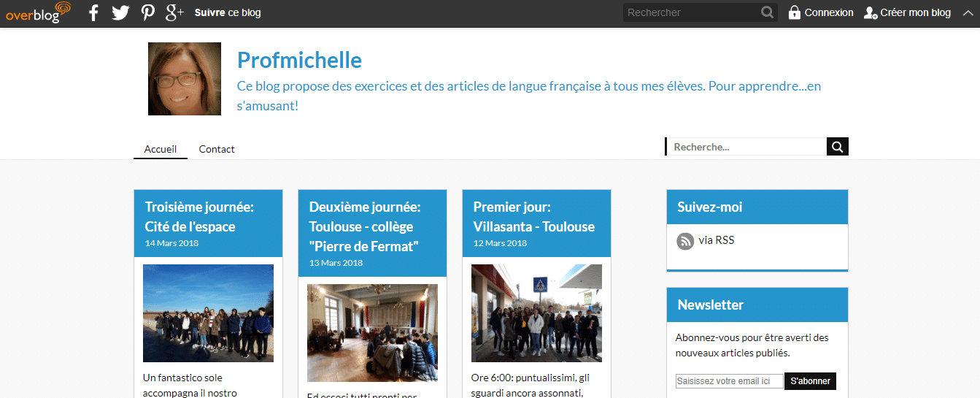Click the lock icon next to Connexion
This screenshot has width=980, height=398.
(x=795, y=12)
